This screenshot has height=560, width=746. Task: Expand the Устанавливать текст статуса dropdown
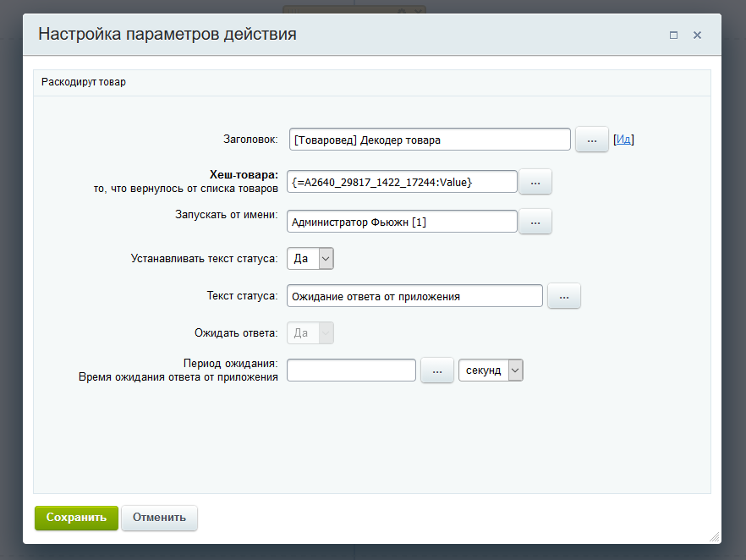tap(310, 258)
